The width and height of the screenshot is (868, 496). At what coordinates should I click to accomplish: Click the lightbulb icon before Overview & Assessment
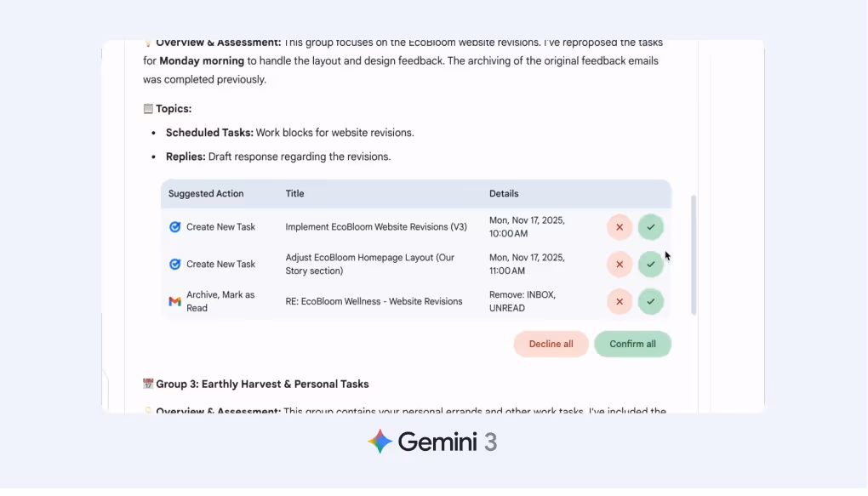tap(148, 41)
